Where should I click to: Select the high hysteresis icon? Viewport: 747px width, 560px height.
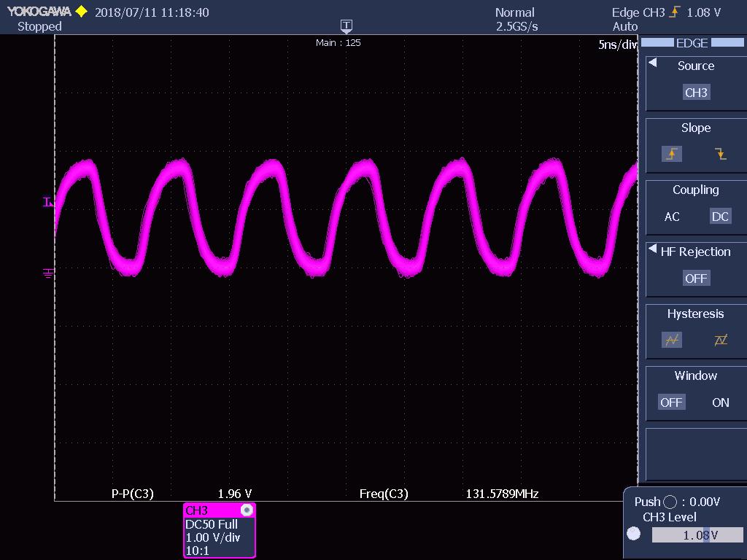click(719, 340)
